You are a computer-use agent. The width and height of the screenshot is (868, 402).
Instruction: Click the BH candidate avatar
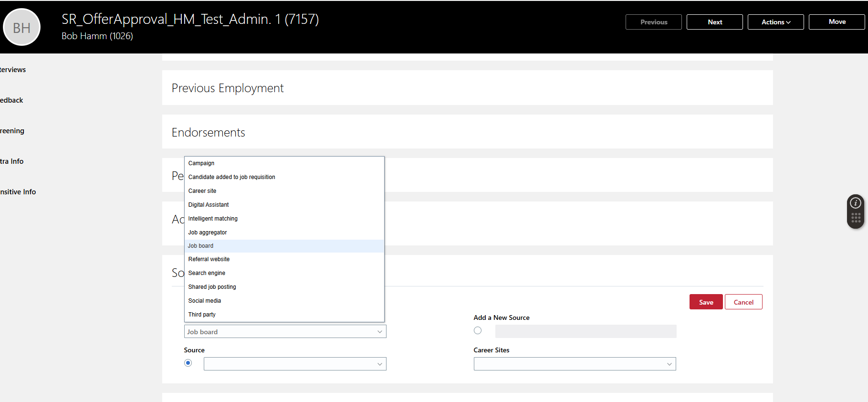click(21, 27)
